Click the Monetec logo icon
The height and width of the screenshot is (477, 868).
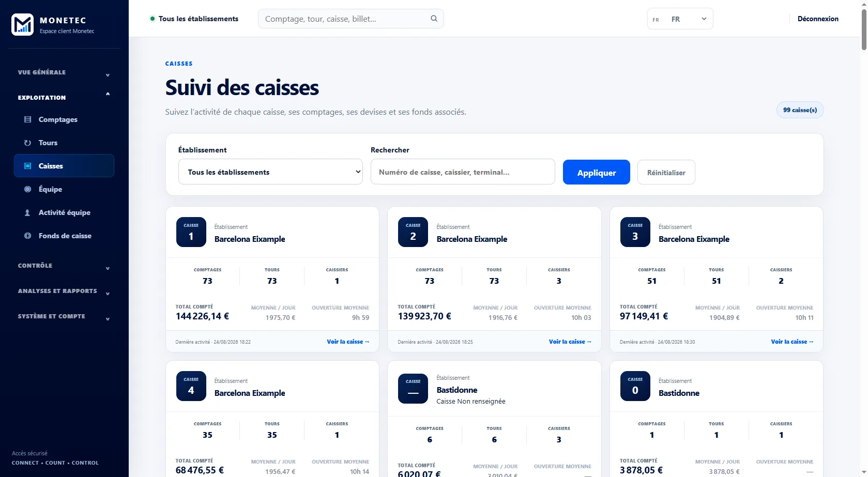coord(22,24)
